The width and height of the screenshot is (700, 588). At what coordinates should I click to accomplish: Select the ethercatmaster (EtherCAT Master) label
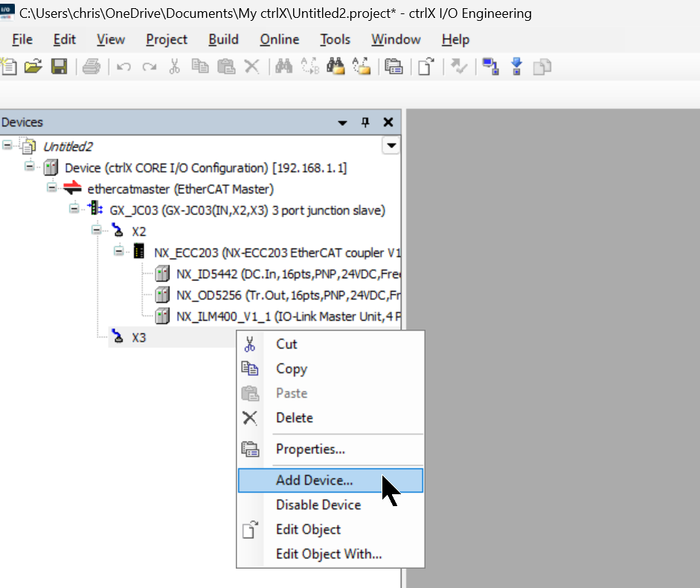(180, 189)
